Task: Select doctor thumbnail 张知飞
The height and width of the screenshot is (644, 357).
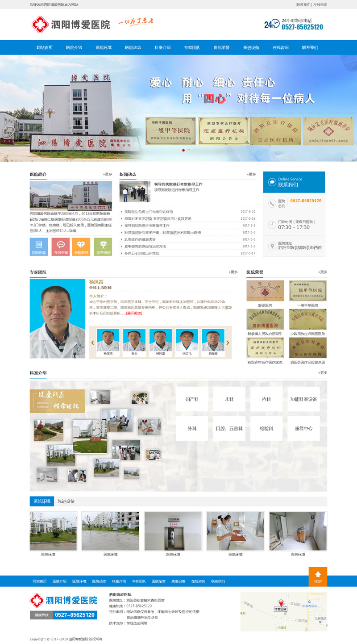Action: click(x=187, y=343)
